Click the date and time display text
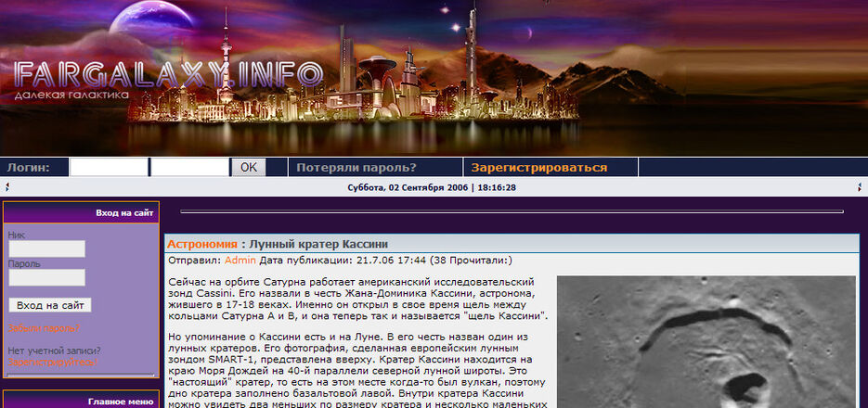This screenshot has height=408, width=868. click(x=432, y=187)
